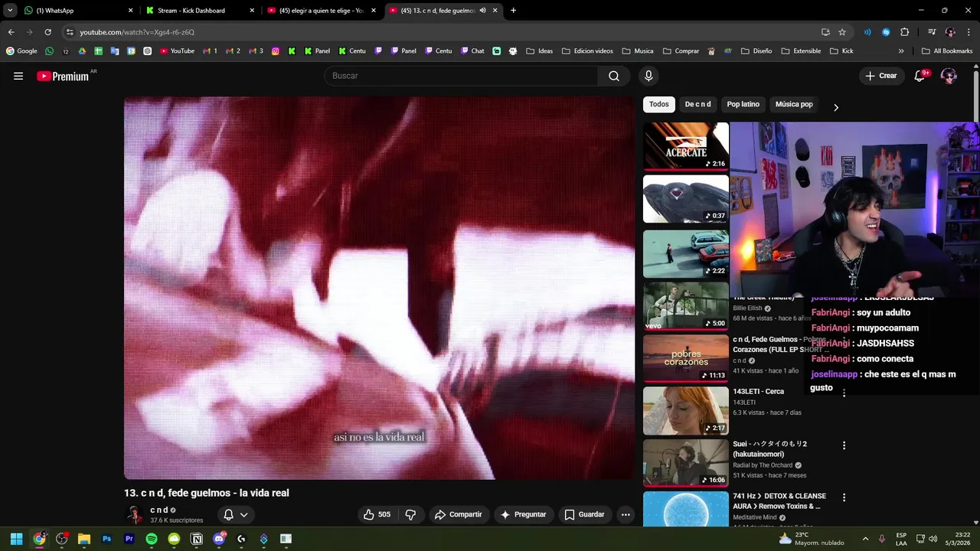Screen dimensions: 980x551
Task: Open the Ideas bookmark folder
Action: (x=539, y=51)
